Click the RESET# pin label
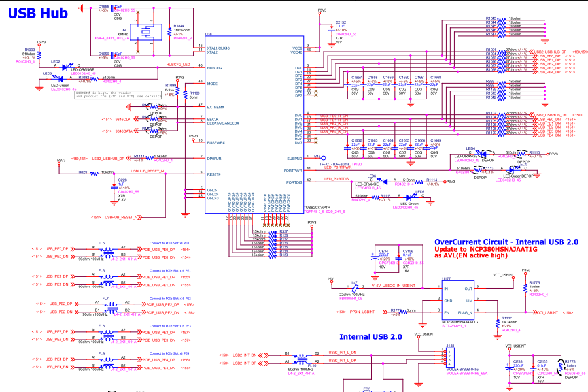 click(214, 174)
